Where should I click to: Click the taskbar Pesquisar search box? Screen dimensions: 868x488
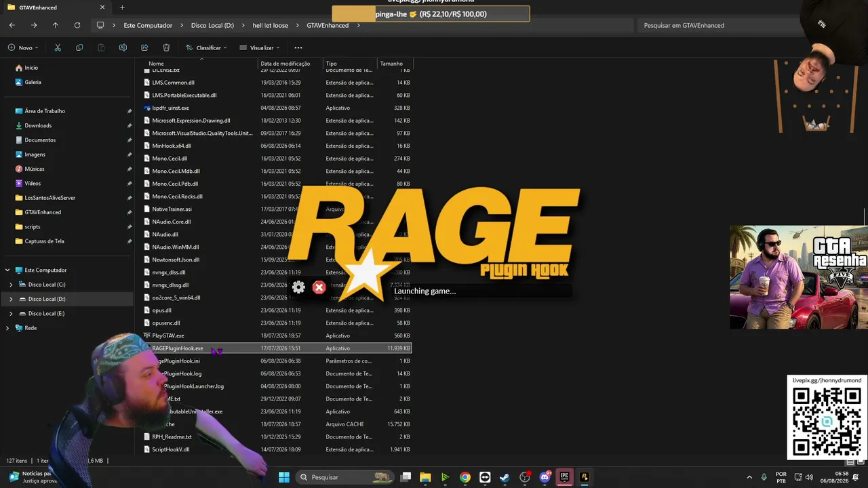coord(344,477)
